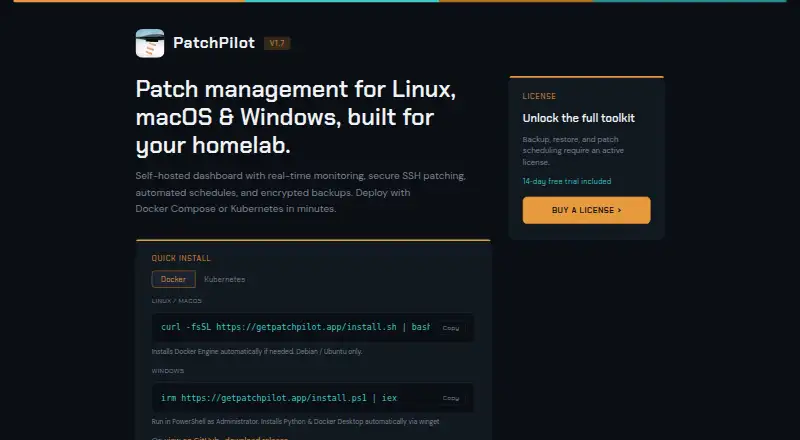This screenshot has width=800, height=440.
Task: Copy the Windows irm install command
Action: coord(451,398)
